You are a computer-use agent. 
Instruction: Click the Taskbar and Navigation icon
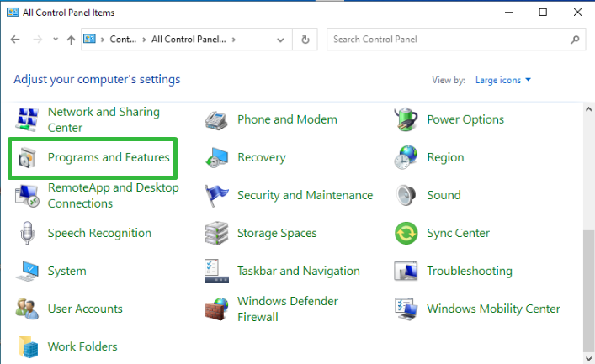216,271
